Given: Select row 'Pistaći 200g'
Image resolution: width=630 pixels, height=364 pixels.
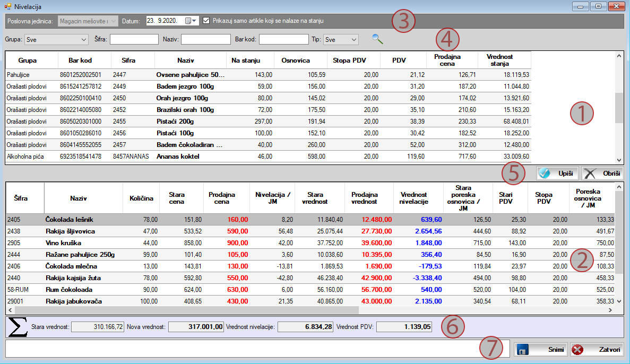Looking at the screenshot, I should [x=269, y=122].
